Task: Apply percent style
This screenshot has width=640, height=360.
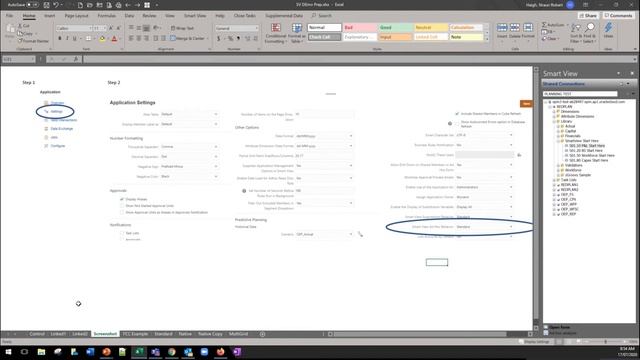Action: coord(230,38)
